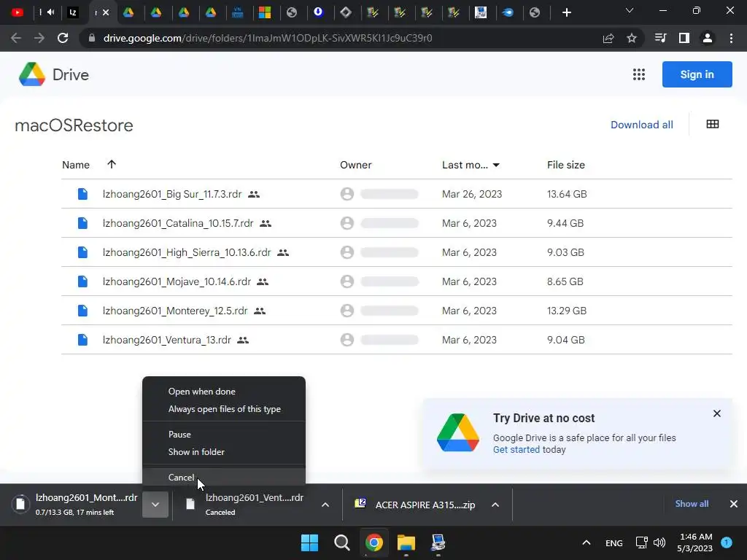Toggle the browser side panel icon
Image resolution: width=747 pixels, height=560 pixels.
tap(684, 38)
